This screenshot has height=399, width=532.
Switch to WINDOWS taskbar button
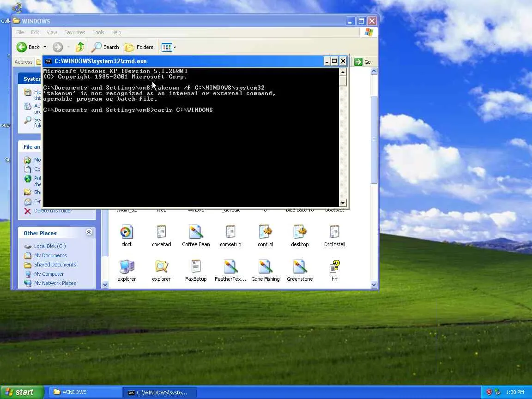tap(86, 392)
